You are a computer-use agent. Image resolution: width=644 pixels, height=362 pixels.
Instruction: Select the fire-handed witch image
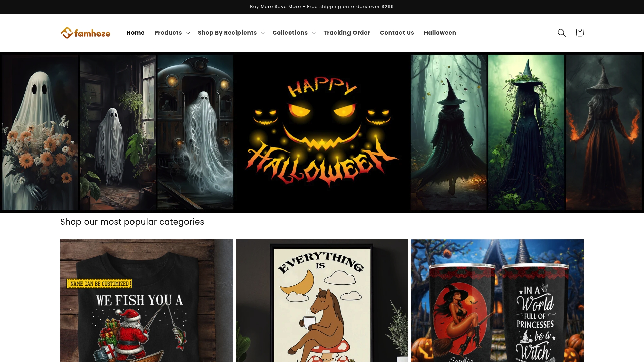(x=603, y=132)
